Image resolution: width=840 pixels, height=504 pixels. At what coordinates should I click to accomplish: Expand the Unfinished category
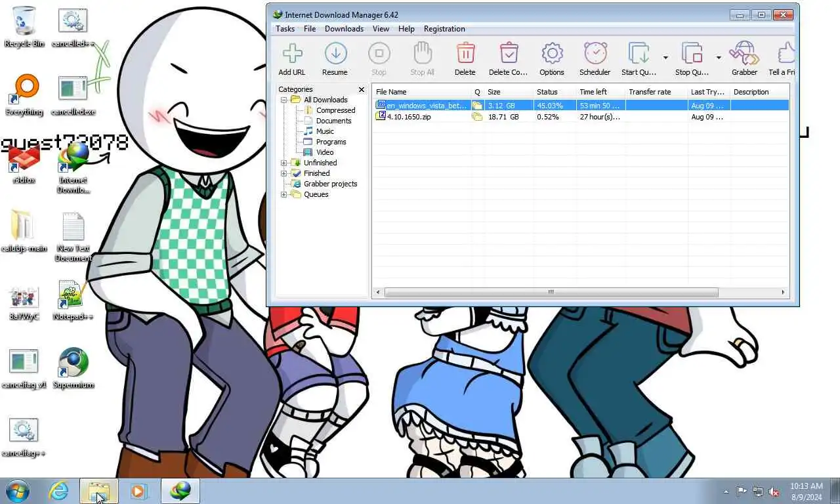(284, 163)
